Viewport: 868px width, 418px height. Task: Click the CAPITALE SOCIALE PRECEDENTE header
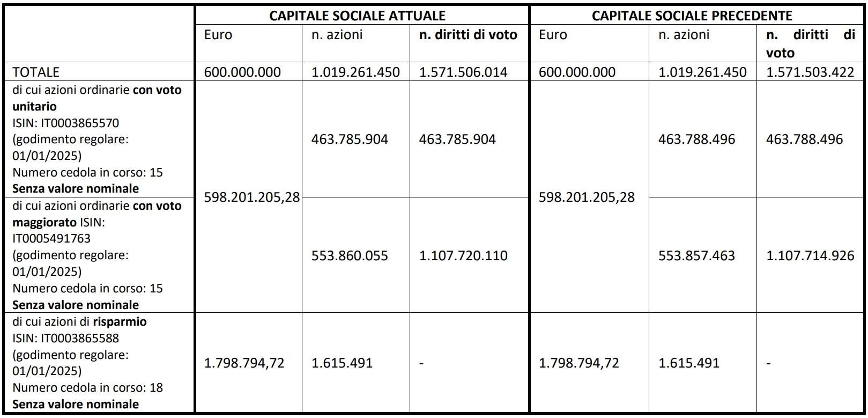[692, 16]
